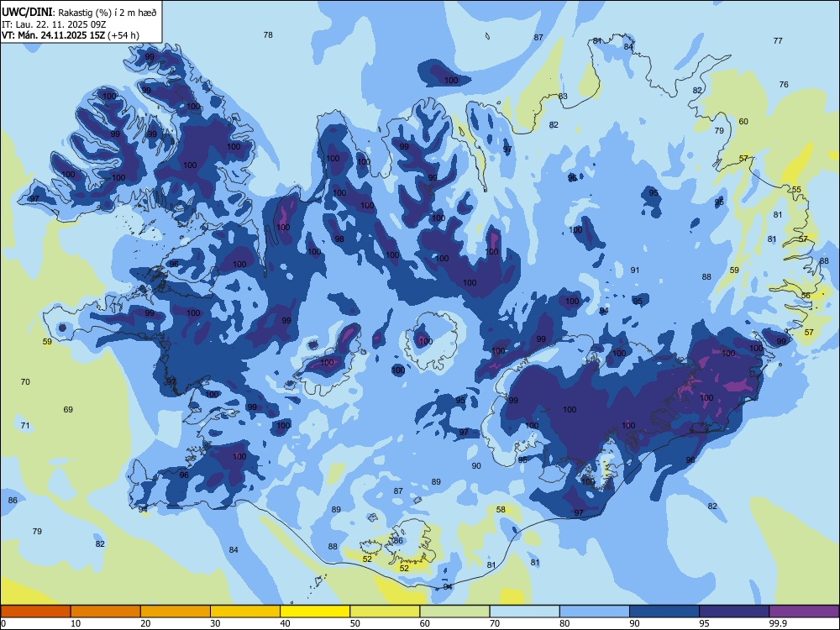The image size is (840, 630).
Task: Choose the dark blue 90–95 legend swatch
Action: 664,612
